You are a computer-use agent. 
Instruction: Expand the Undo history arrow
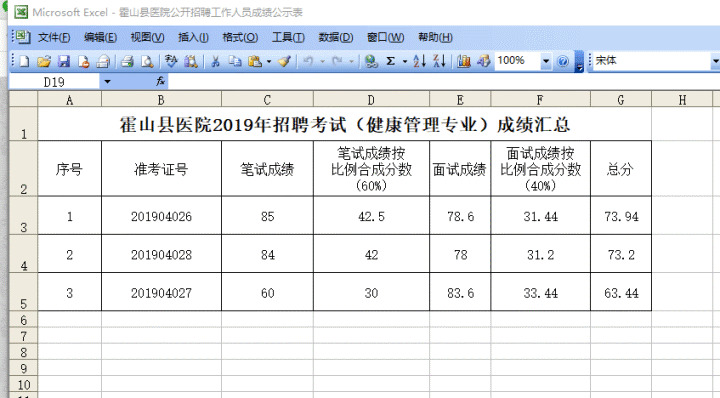tap(322, 61)
